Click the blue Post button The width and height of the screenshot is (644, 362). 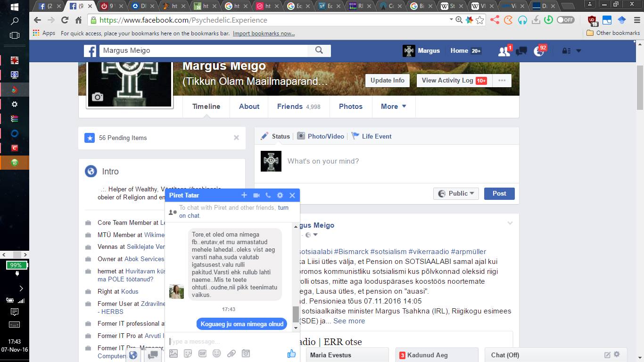coord(499,194)
